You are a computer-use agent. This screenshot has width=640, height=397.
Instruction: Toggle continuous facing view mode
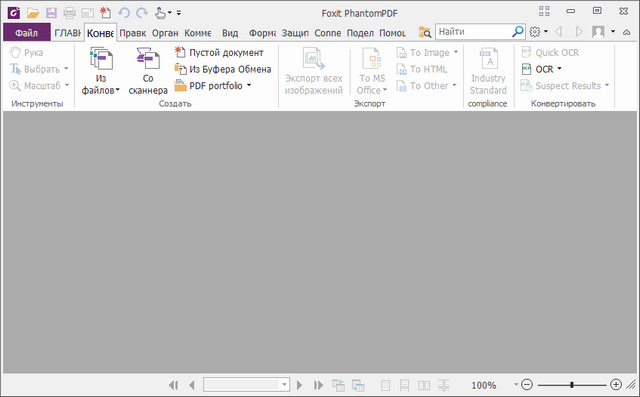pyautogui.click(x=444, y=385)
